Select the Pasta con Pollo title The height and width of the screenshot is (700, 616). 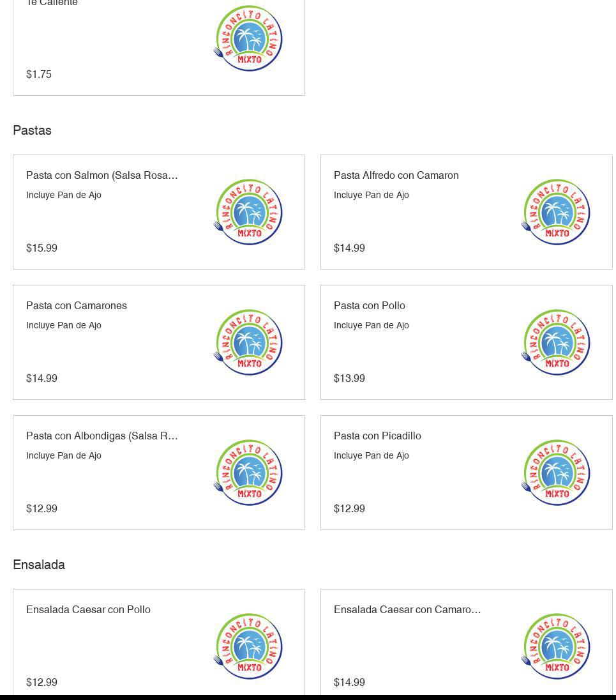[370, 306]
